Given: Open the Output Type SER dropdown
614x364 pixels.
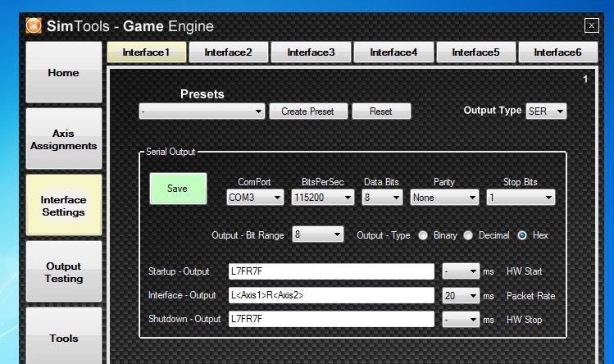Looking at the screenshot, I should (x=546, y=111).
